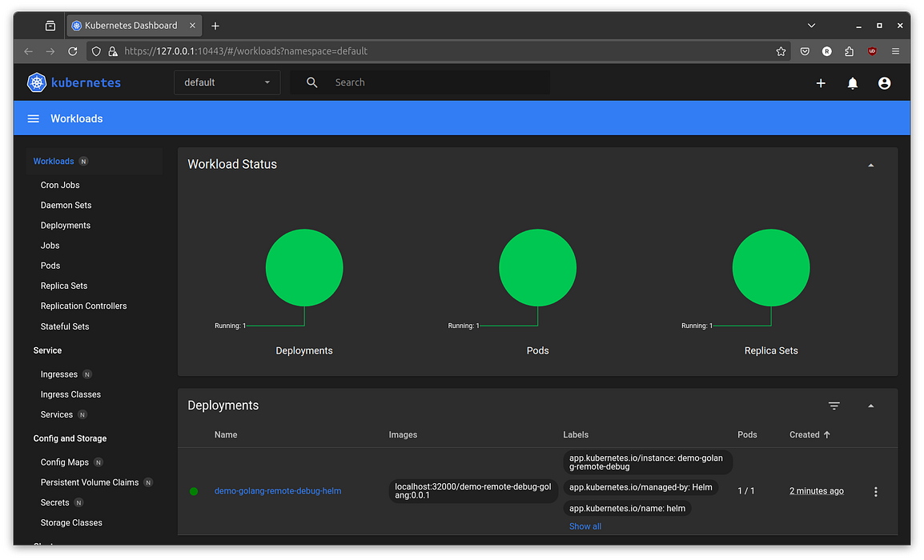Open the deployment row three-dot menu
Image resolution: width=924 pixels, height=560 pixels.
tap(875, 491)
